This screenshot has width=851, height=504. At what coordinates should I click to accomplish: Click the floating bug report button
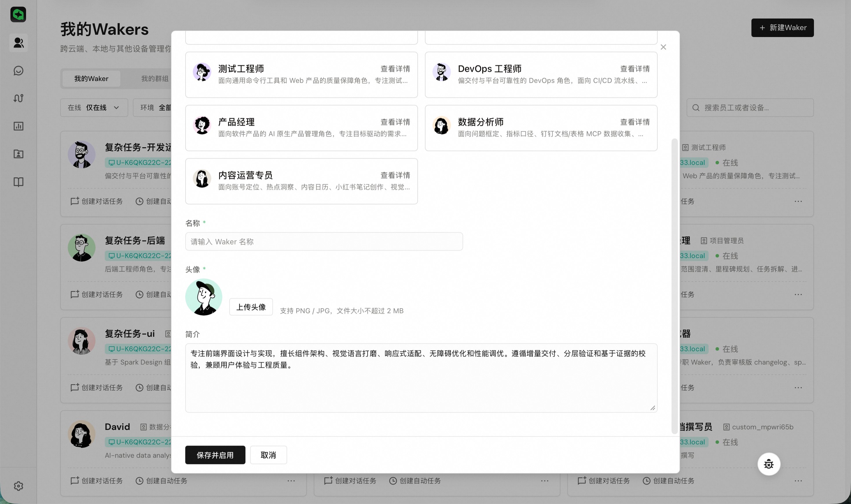(x=769, y=464)
